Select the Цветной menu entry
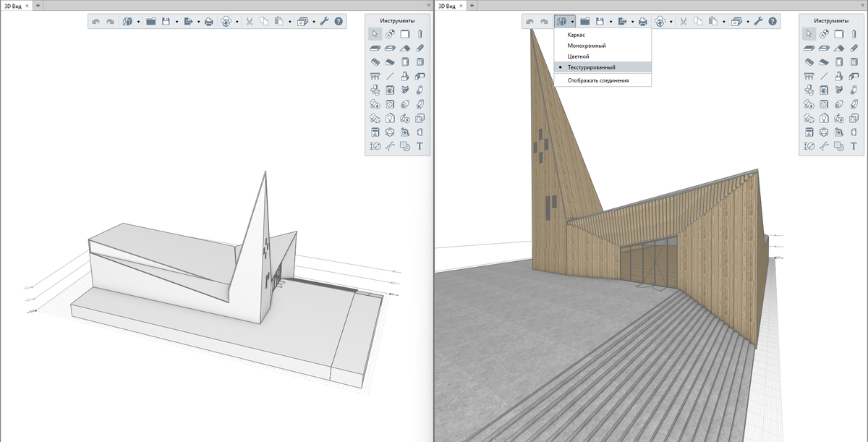Screen dimensions: 868x442 pos(579,56)
